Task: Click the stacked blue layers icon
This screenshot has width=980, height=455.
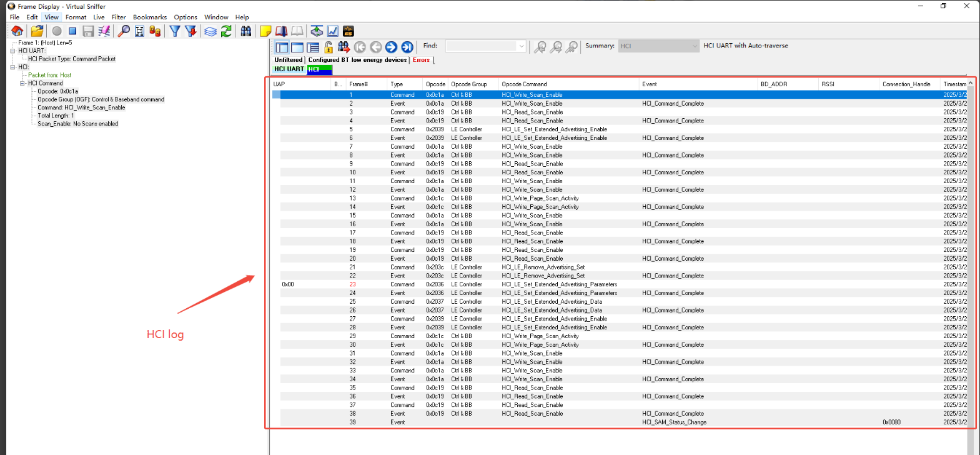Action: tap(210, 31)
